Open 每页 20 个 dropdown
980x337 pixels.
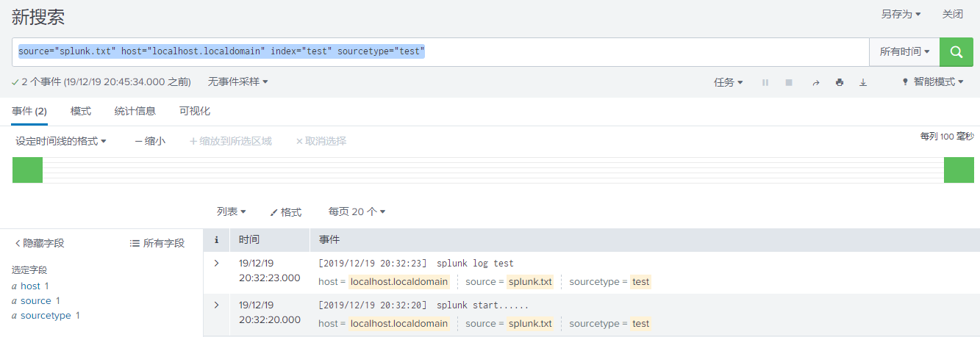tap(357, 211)
